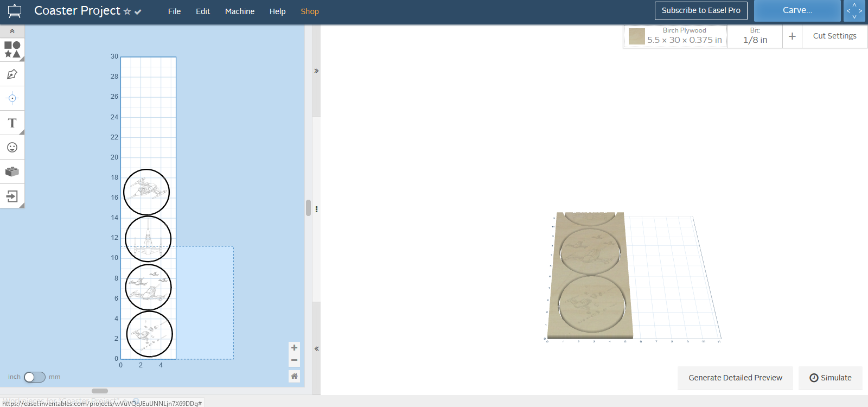The image size is (868, 407).
Task: Click the pane divider handle dots
Action: pyautogui.click(x=316, y=209)
